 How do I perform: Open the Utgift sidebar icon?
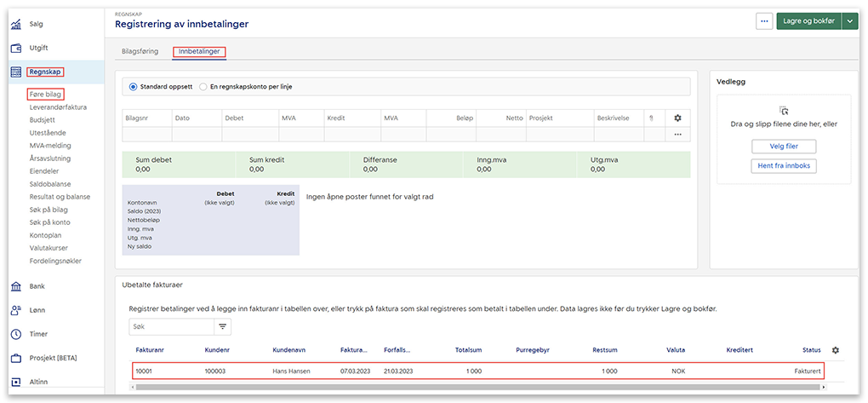coord(16,48)
